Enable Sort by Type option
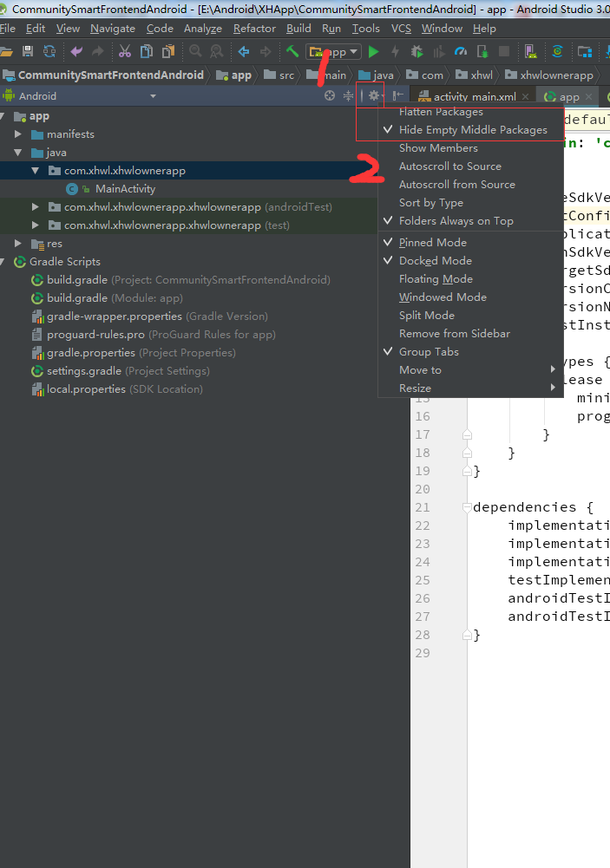610x868 pixels. [x=470, y=203]
